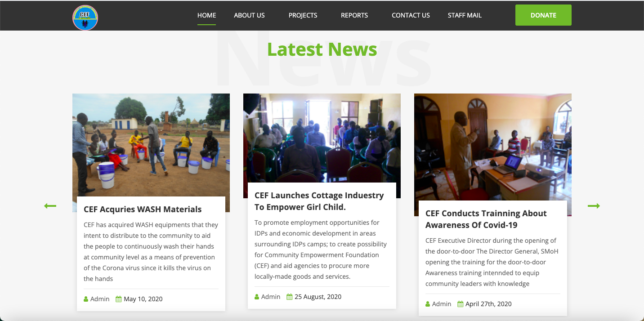Viewport: 644px width, 321px height.
Task: Click user icon on WASH Materials card
Action: 86,299
